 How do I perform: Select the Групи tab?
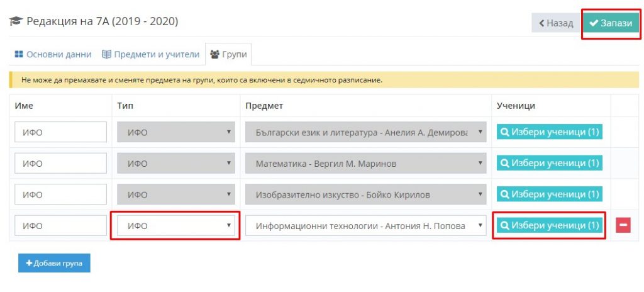229,55
